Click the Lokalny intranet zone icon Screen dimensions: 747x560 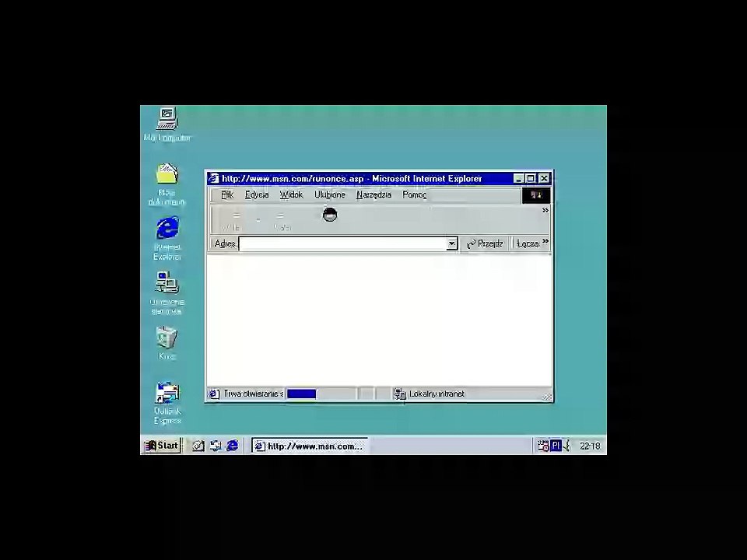(400, 394)
